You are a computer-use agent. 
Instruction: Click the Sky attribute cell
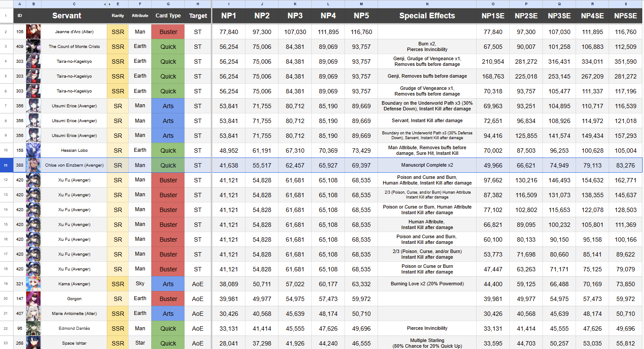coord(140,284)
